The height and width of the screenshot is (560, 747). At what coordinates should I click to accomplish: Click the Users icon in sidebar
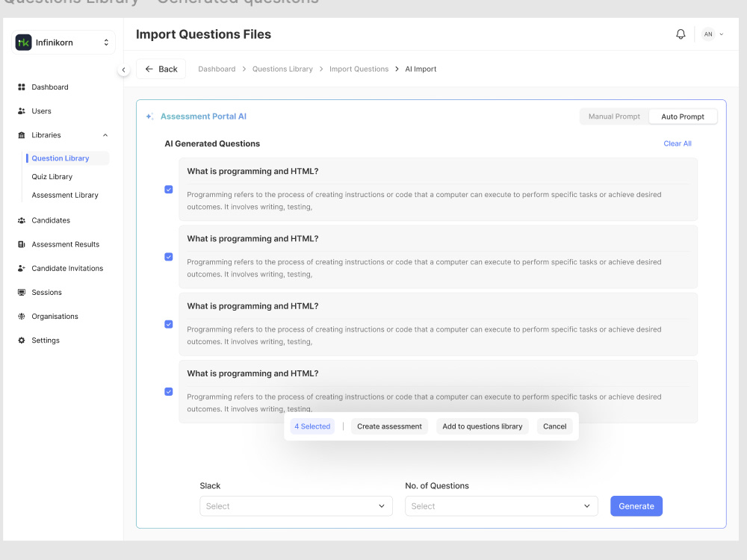coord(22,111)
